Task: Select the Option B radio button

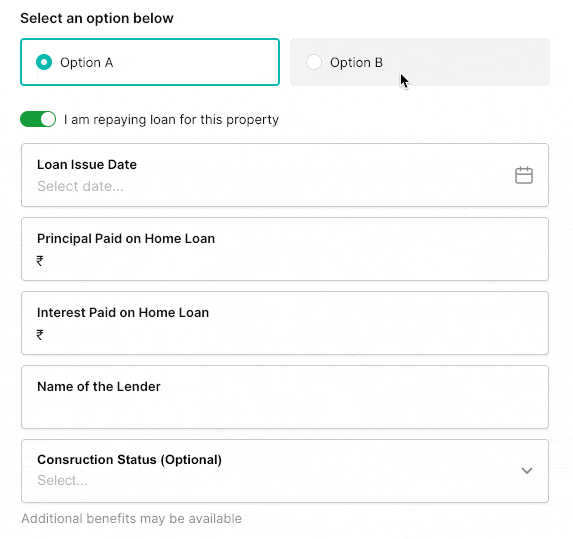Action: (x=314, y=62)
